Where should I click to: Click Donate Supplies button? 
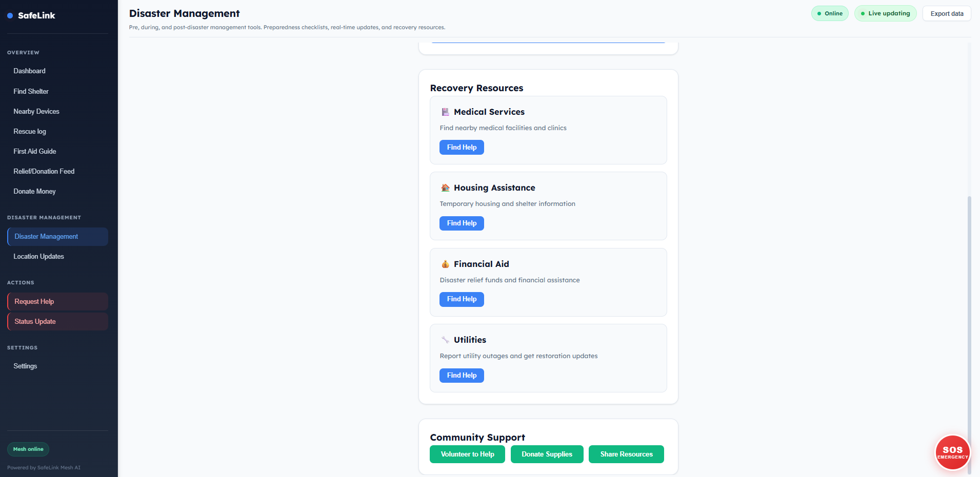click(x=547, y=454)
